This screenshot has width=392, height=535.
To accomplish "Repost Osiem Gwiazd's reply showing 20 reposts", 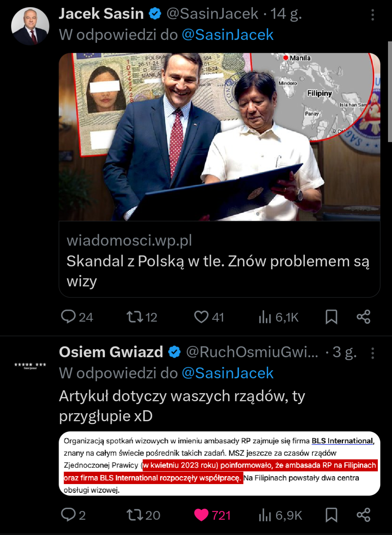I will point(135,515).
